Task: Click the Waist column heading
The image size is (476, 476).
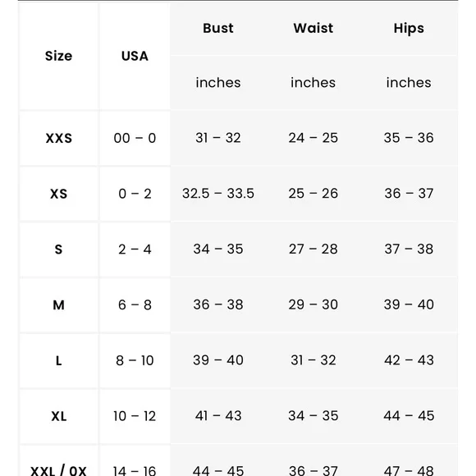Action: pyautogui.click(x=313, y=28)
